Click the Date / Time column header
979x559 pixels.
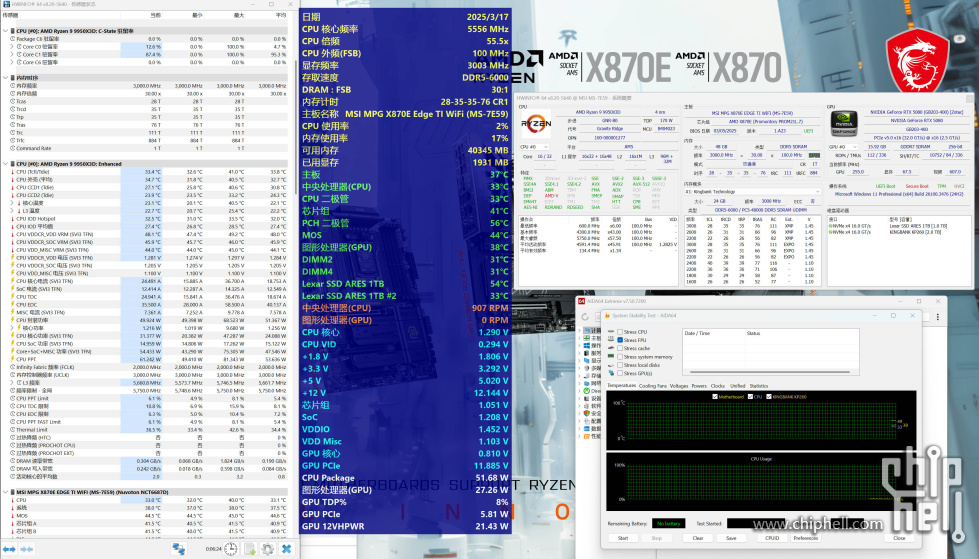coord(697,333)
